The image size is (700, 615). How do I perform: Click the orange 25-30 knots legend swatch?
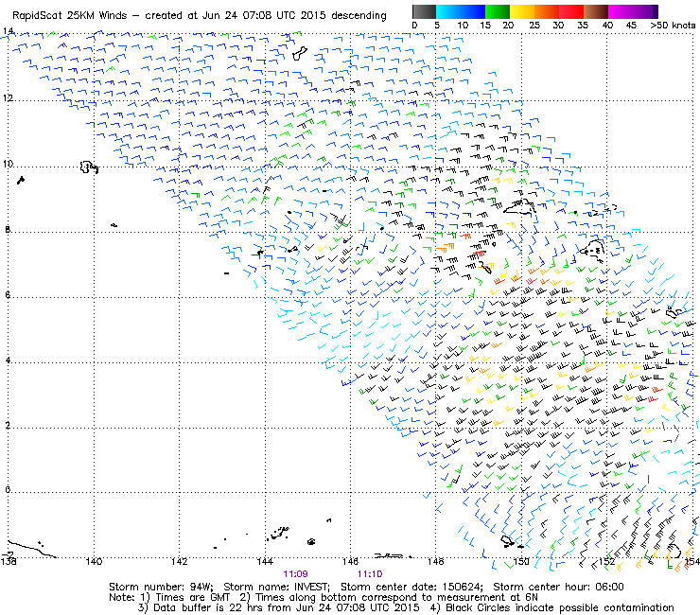[x=547, y=11]
